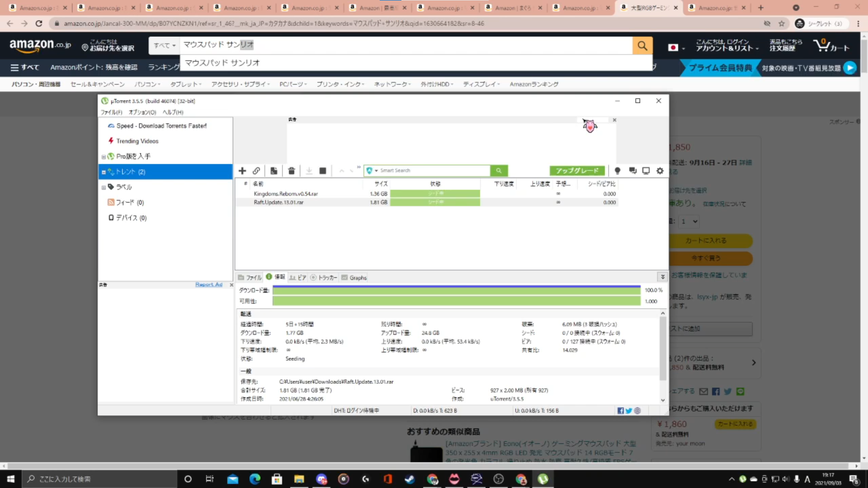This screenshot has height=488, width=868.
Task: Click Add Torrent from URL link icon
Action: (256, 171)
